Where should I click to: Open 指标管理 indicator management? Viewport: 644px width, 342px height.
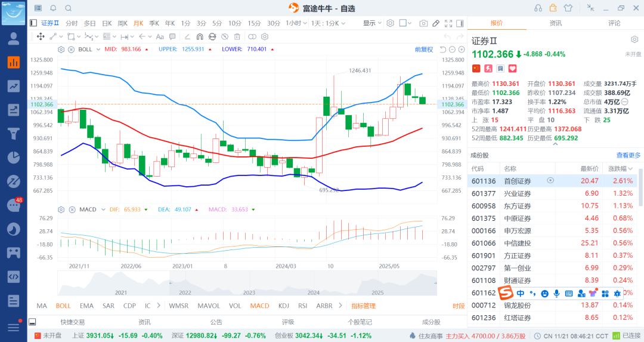[363, 306]
